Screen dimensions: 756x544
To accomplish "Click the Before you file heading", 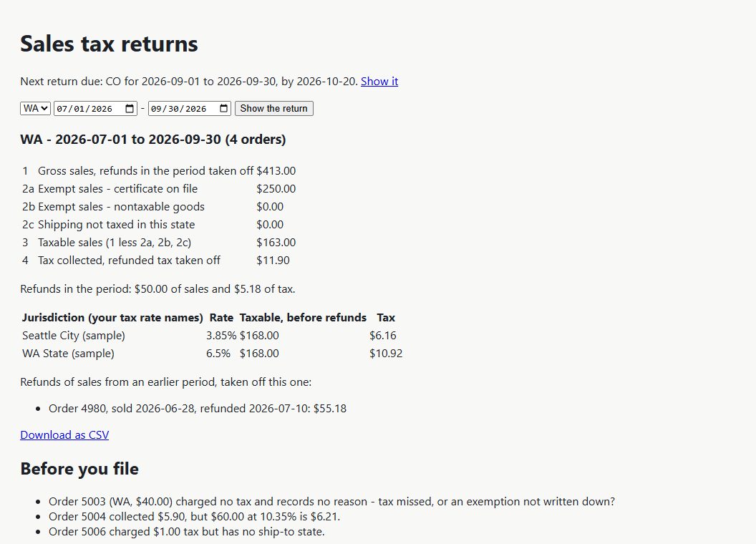I will coord(79,469).
